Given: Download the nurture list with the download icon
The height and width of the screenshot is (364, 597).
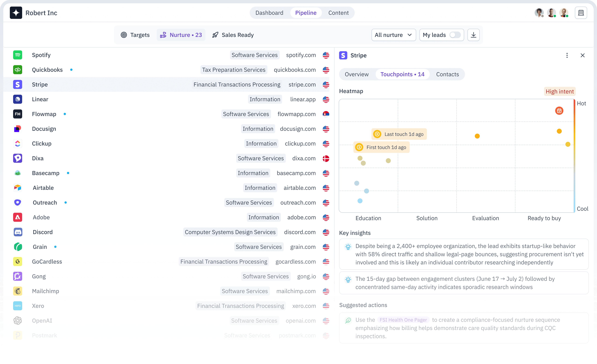Looking at the screenshot, I should click(473, 35).
